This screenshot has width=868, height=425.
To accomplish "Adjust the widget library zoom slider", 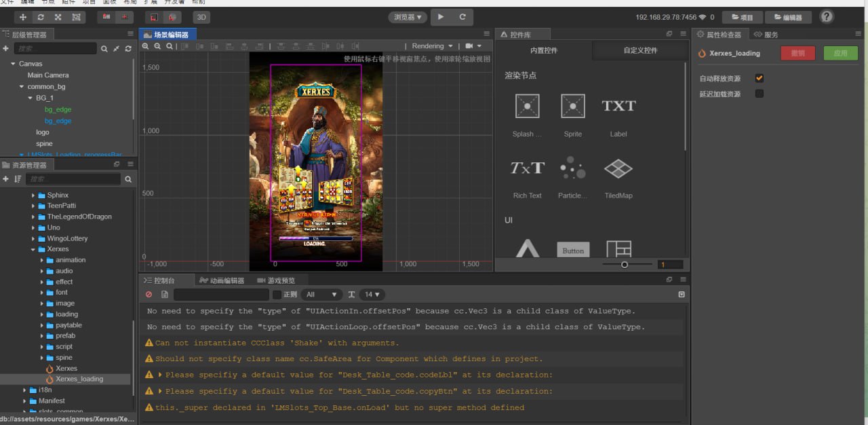I will (x=625, y=265).
